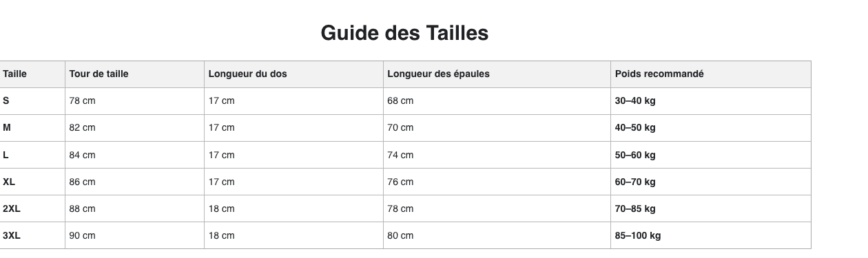Select the 78 cm waist cell for S
This screenshot has width=868, height=258.
(x=135, y=100)
